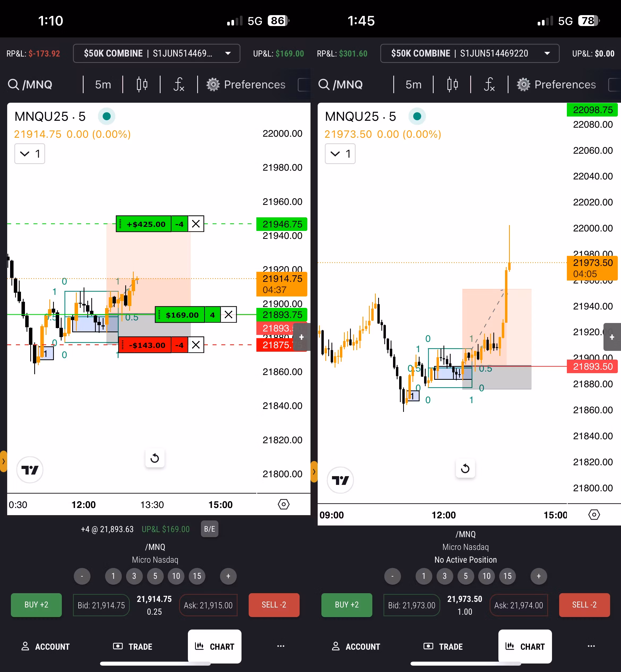This screenshot has width=621, height=672.
Task: Decrease order quantity in right panel
Action: coord(393,576)
